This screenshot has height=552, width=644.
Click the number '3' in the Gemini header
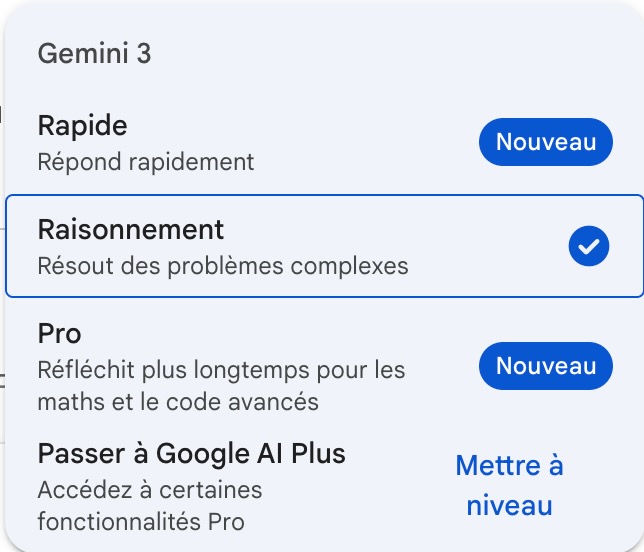(x=144, y=54)
